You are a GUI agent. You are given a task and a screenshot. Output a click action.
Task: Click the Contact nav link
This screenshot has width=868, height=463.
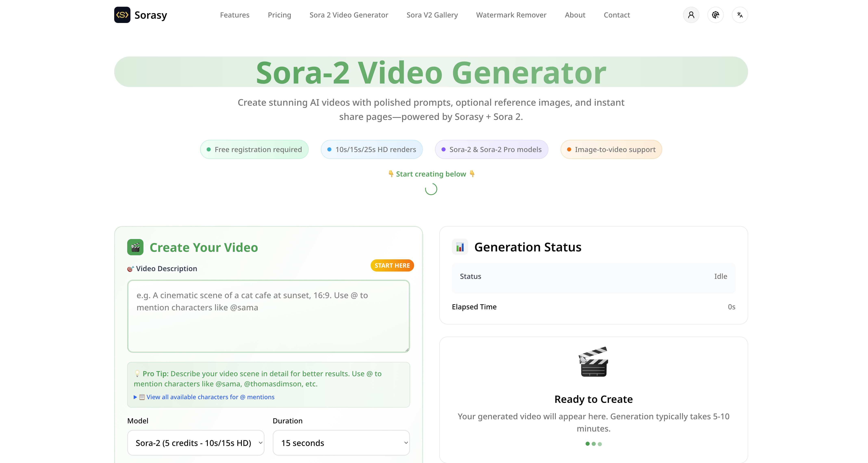click(x=616, y=15)
